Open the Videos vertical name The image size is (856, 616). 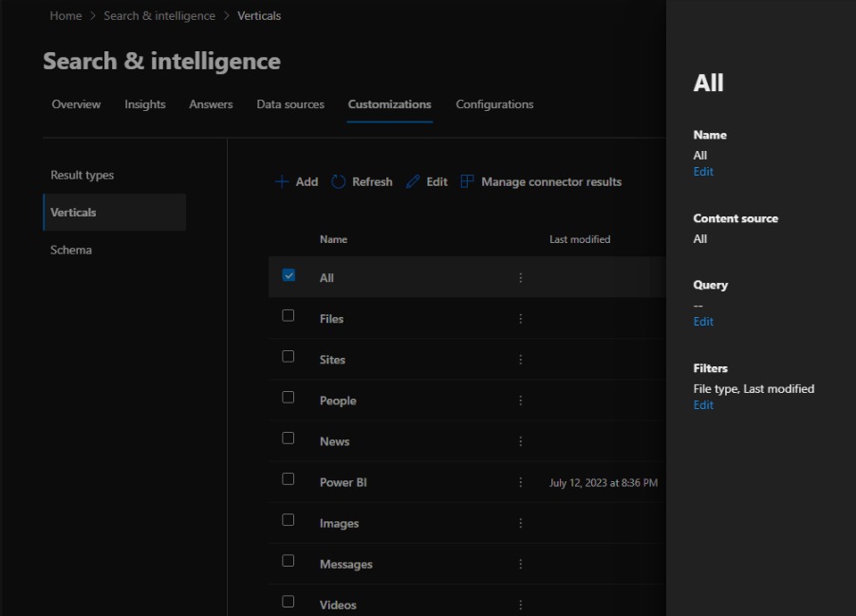pos(338,605)
